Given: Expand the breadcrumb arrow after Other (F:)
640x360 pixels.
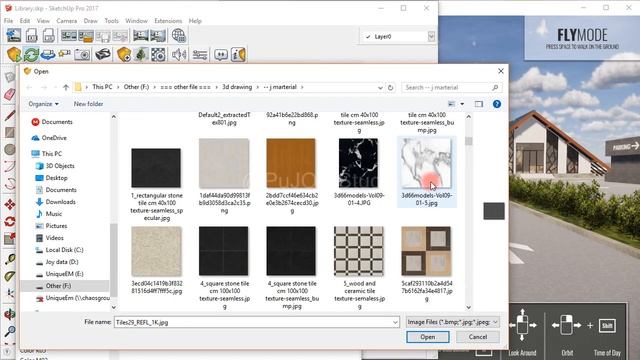Looking at the screenshot, I should [155, 87].
